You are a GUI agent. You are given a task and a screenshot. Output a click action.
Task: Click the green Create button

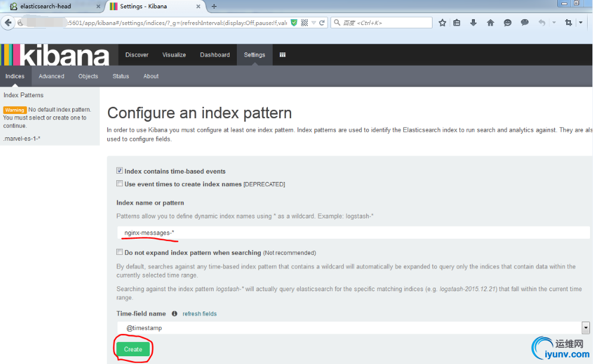[x=133, y=349]
